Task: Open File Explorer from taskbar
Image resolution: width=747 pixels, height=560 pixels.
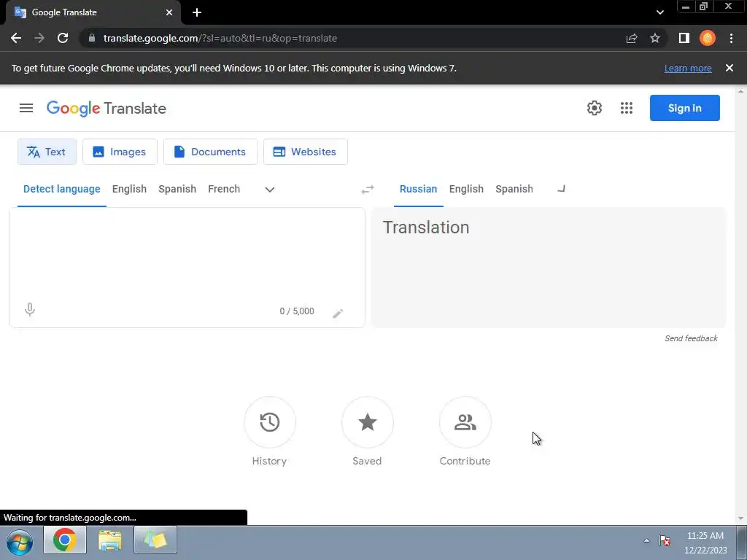Action: coord(110,540)
